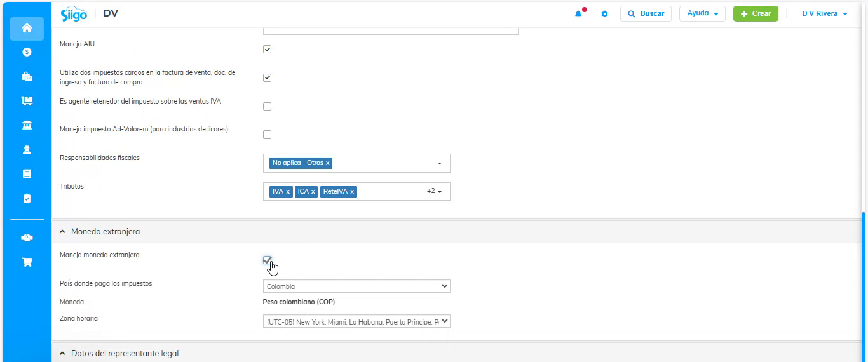Open the D V Rivera user menu
Viewport: 868px width, 362px height.
(825, 13)
